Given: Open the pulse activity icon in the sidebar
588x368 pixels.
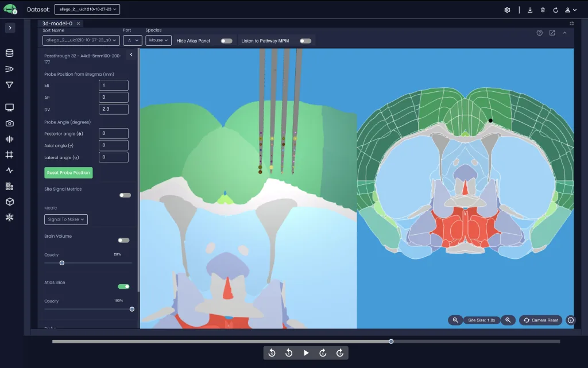Looking at the screenshot, I should 10,171.
